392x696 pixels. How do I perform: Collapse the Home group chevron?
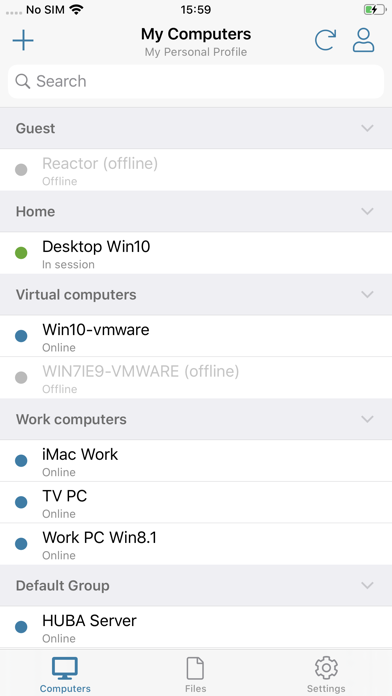point(367,211)
